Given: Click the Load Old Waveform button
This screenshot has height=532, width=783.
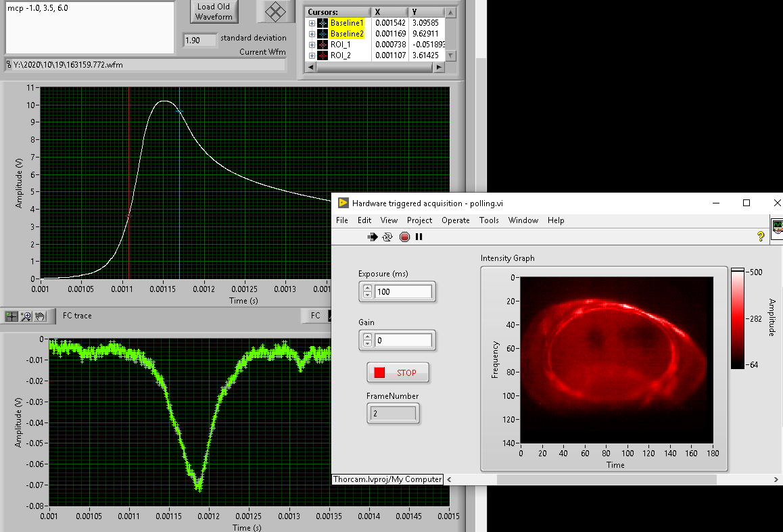Looking at the screenshot, I should pos(214,11).
